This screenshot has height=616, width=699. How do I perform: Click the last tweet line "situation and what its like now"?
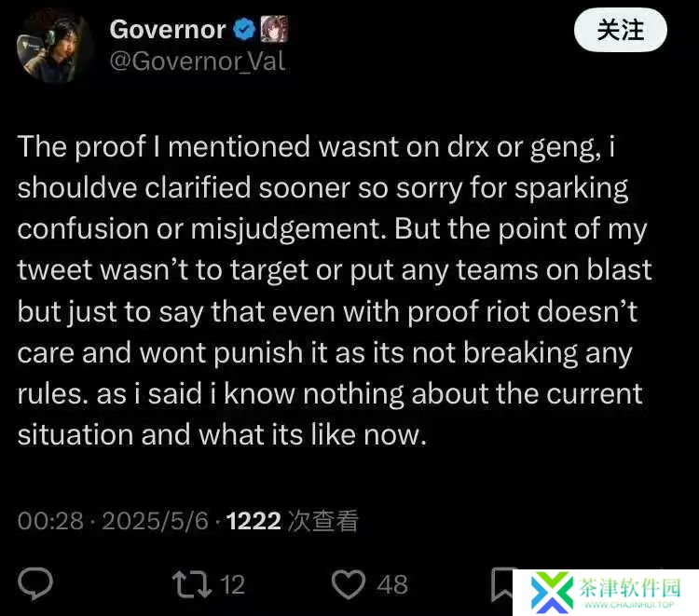point(222,434)
